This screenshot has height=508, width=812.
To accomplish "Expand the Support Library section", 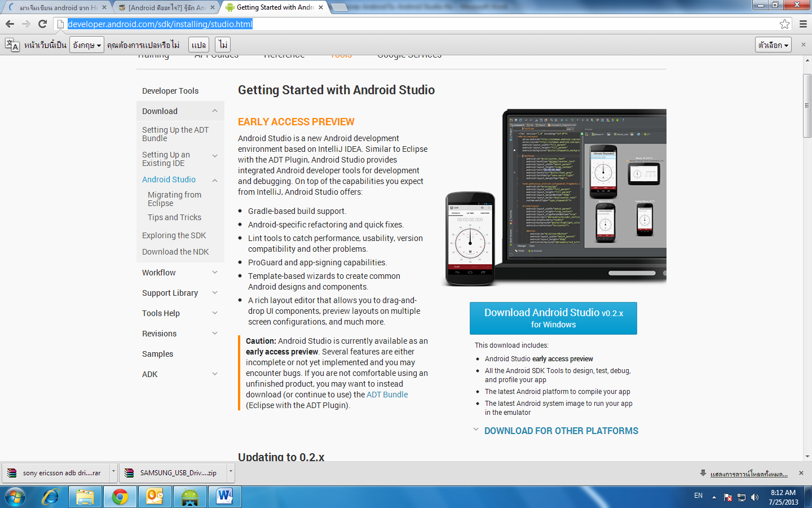I will point(215,293).
